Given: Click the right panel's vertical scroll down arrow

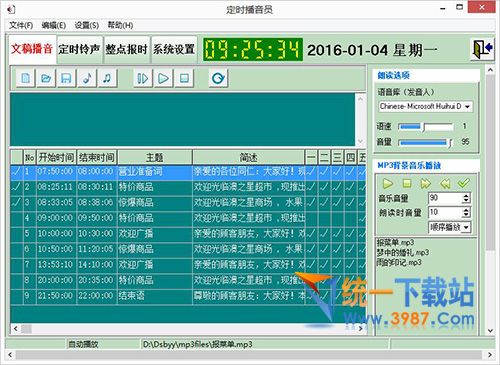Looking at the screenshot, I should 490,331.
